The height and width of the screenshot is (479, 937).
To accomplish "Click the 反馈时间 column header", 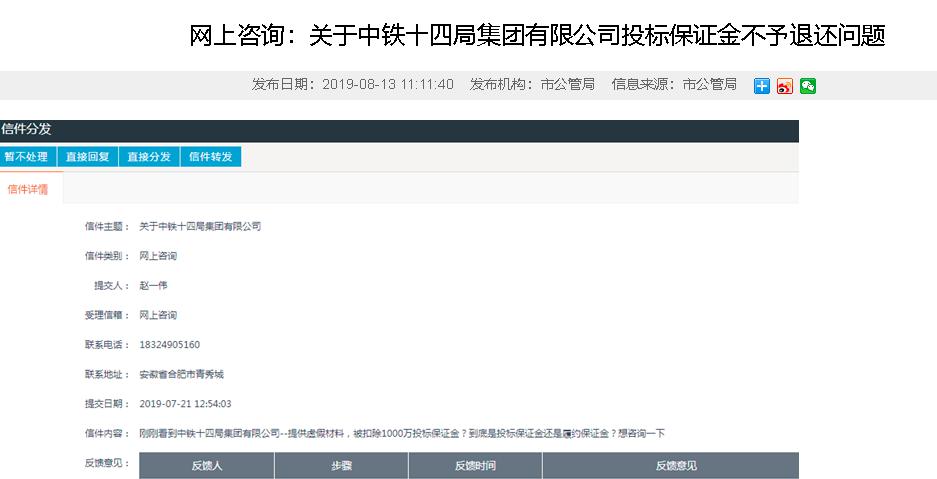I will click(475, 465).
